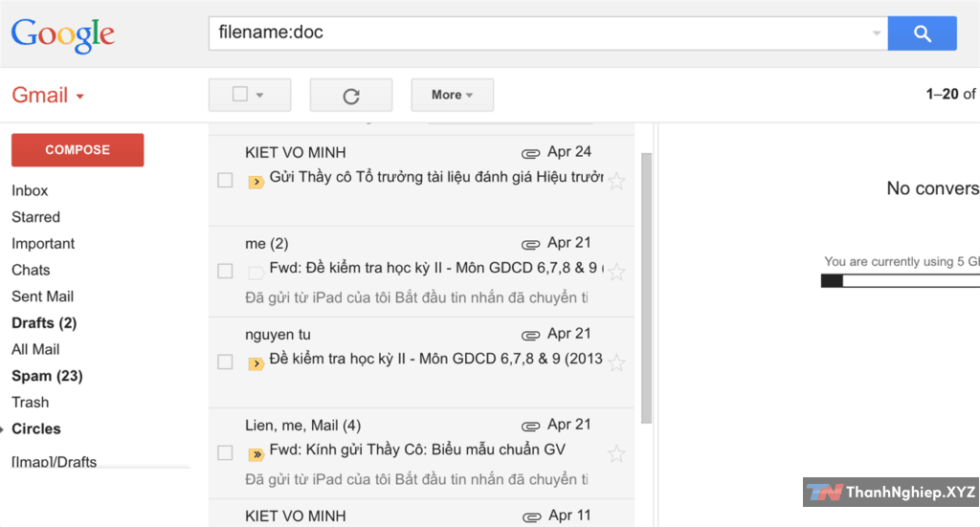The height and width of the screenshot is (527, 980).
Task: Open nguyen tu's Đề kiểm tra học kỳ II email
Action: click(x=421, y=362)
